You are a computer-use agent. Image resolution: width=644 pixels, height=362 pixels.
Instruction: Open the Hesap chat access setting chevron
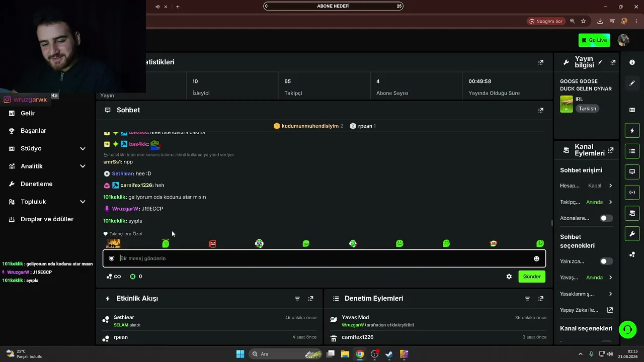(x=610, y=186)
